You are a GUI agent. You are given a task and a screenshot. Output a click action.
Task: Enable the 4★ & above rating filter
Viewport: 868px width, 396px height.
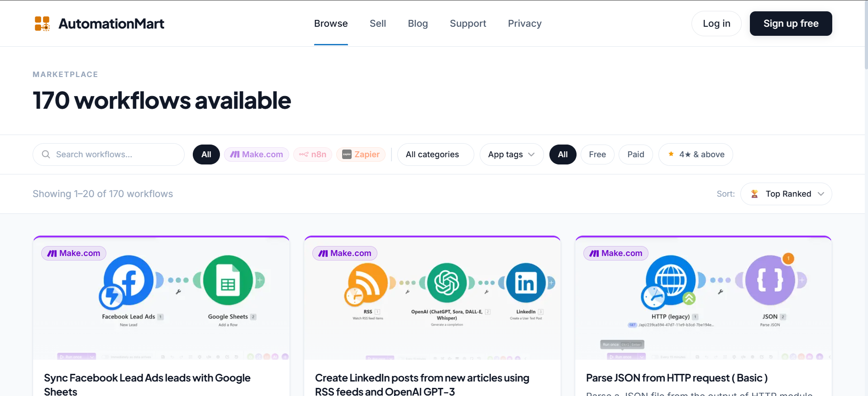tap(696, 155)
